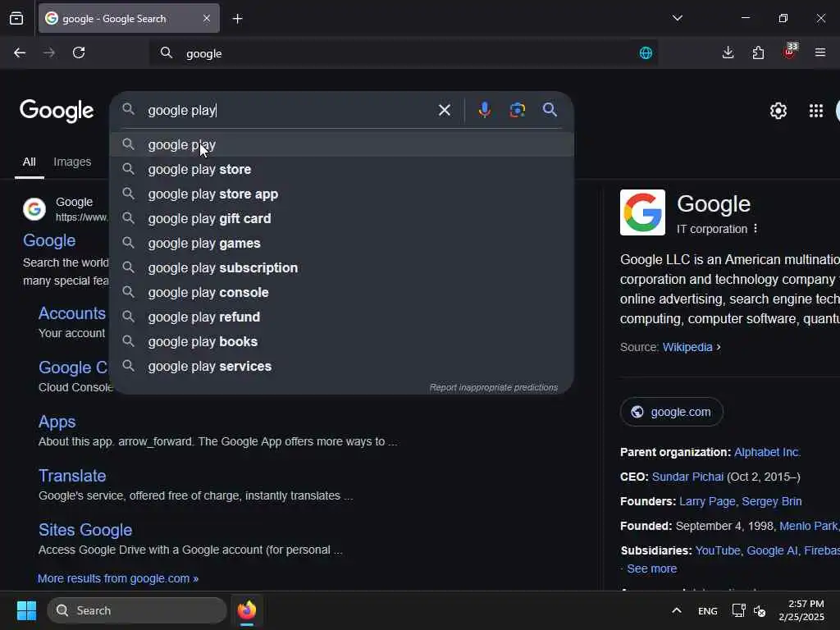Open the Google apps grid
This screenshot has width=840, height=630.
point(816,111)
